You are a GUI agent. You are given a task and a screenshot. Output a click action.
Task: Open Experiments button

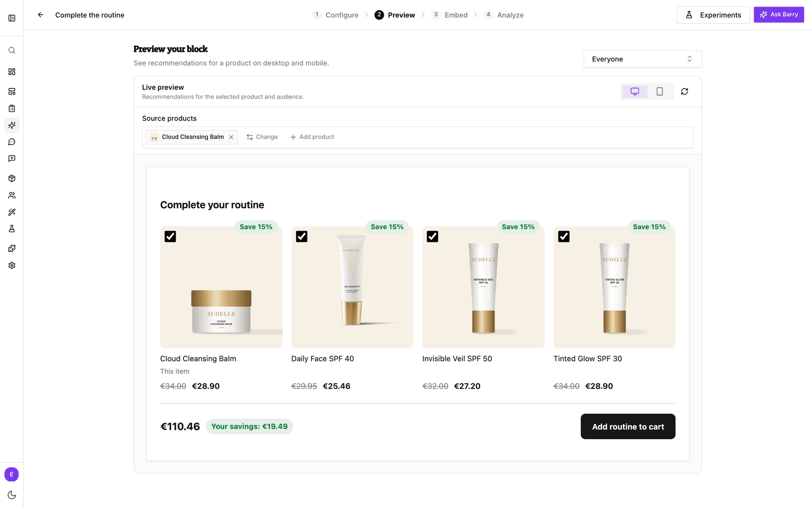713,15
